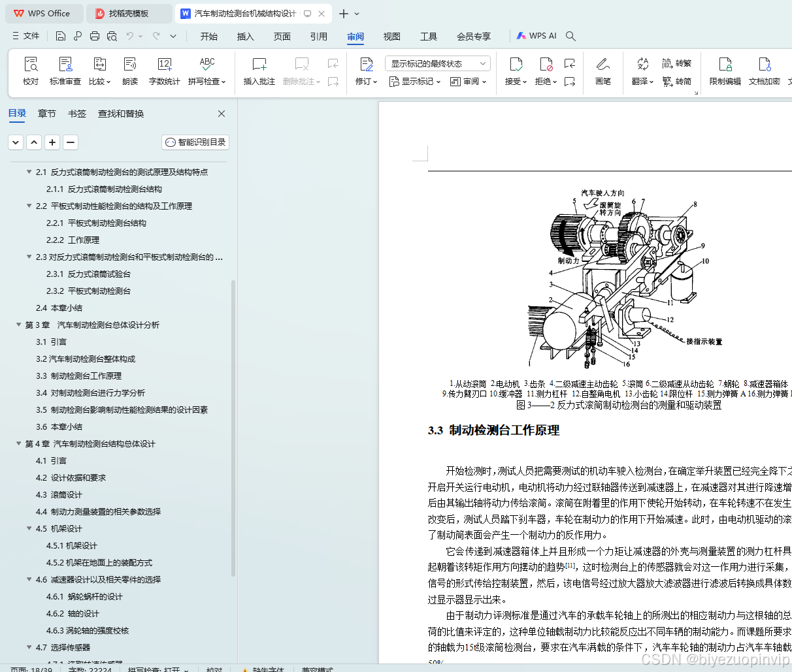Screen dimensions: 792x672
Task: Expand the 显示标记 dropdown
Action: tap(414, 81)
